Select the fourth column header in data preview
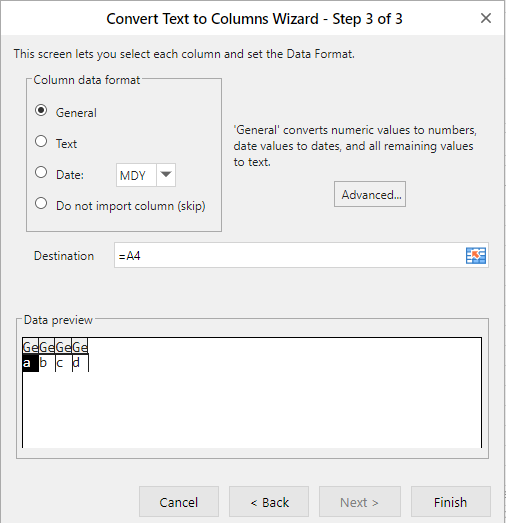Screen dimensions: 506x523 pos(80,347)
